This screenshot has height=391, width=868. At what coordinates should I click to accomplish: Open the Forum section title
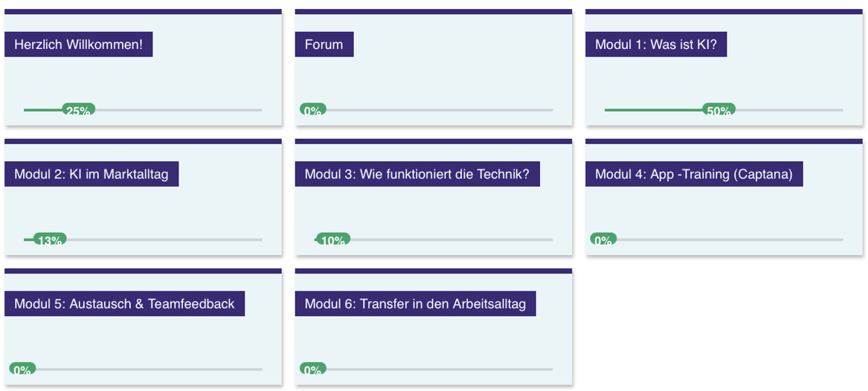pyautogui.click(x=324, y=45)
